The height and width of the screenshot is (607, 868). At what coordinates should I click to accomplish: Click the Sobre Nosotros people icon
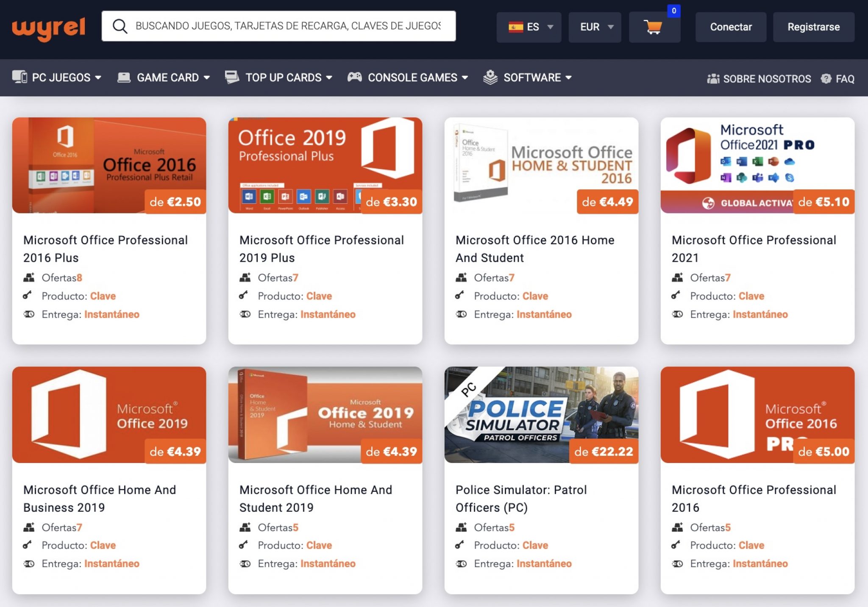click(x=713, y=79)
